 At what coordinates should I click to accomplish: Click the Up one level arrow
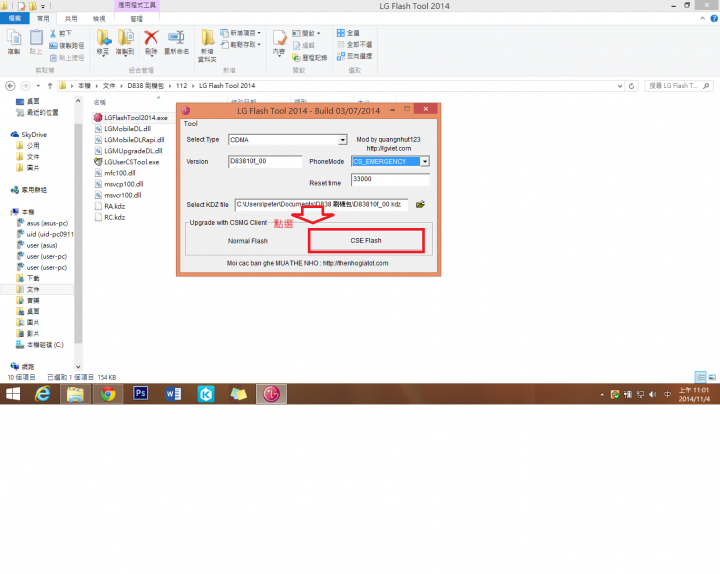(50, 86)
